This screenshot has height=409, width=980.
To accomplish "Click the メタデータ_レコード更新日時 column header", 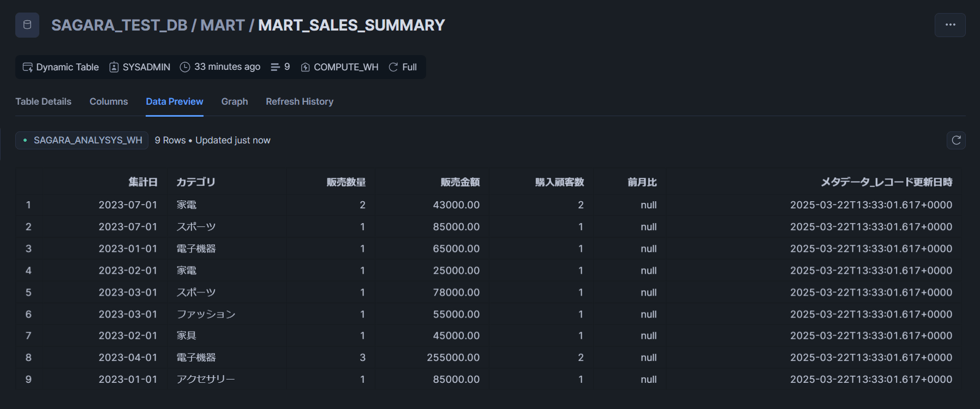I will click(x=887, y=182).
